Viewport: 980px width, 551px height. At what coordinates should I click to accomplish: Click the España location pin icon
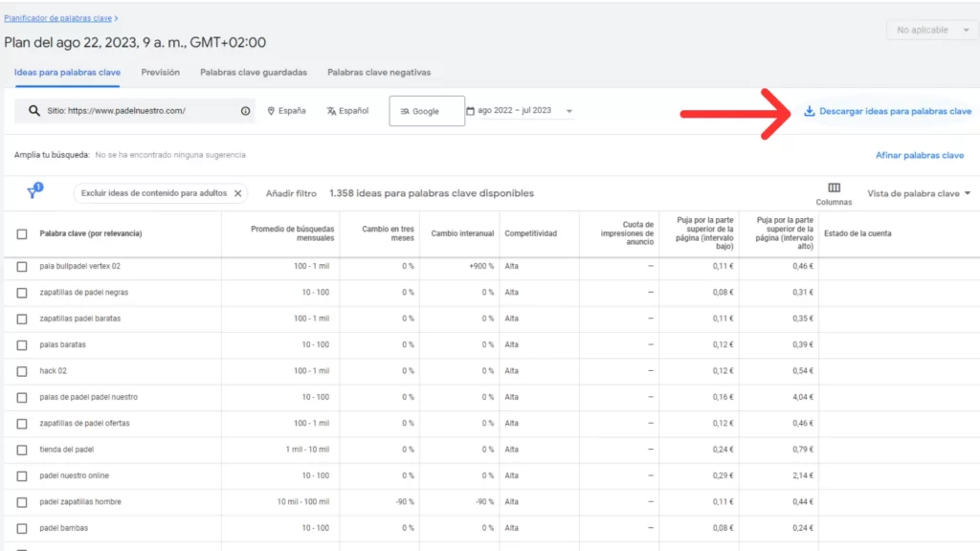tap(272, 111)
